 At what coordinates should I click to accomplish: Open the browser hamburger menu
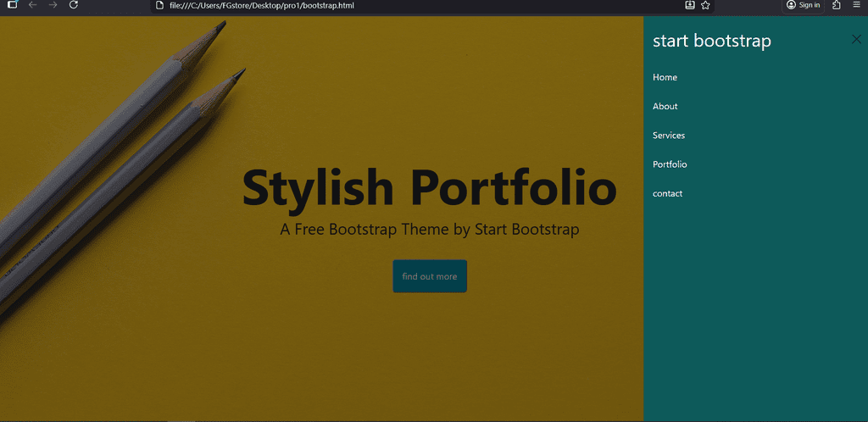[856, 4]
